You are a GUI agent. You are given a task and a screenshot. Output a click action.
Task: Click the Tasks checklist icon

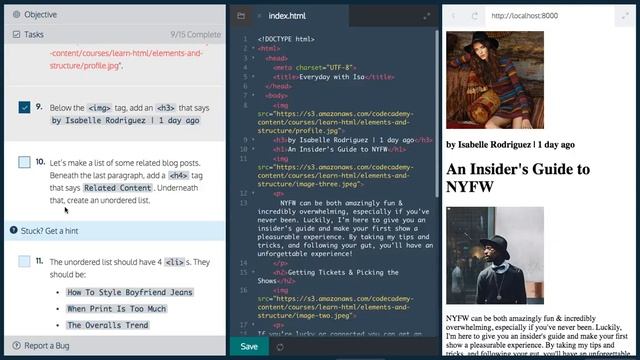point(16,34)
